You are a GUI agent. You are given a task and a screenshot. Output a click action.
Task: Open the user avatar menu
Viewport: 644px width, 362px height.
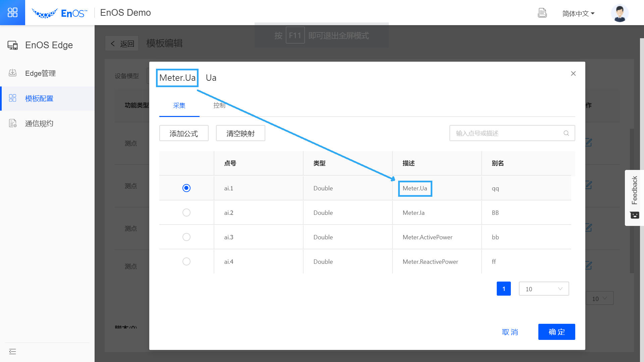[620, 13]
